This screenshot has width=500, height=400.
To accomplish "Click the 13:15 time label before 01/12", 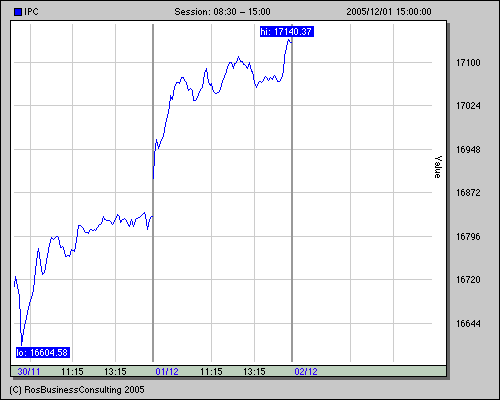I will (115, 371).
